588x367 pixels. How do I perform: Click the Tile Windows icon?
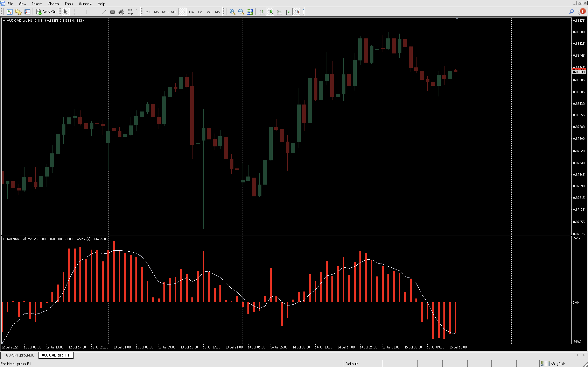[250, 12]
